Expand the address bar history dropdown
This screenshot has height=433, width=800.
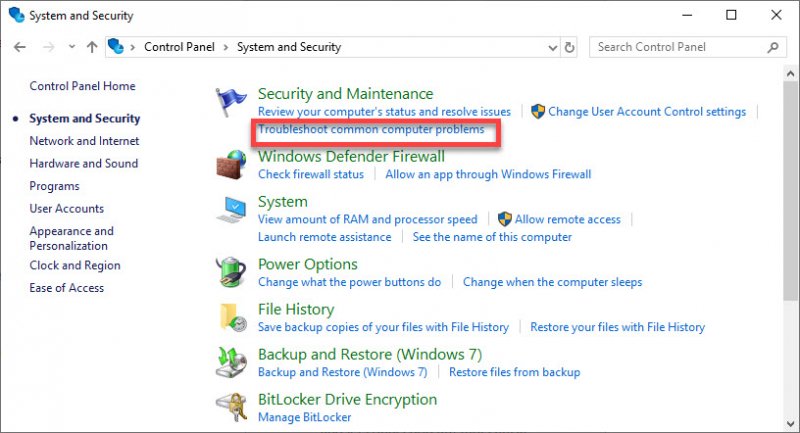tap(553, 47)
